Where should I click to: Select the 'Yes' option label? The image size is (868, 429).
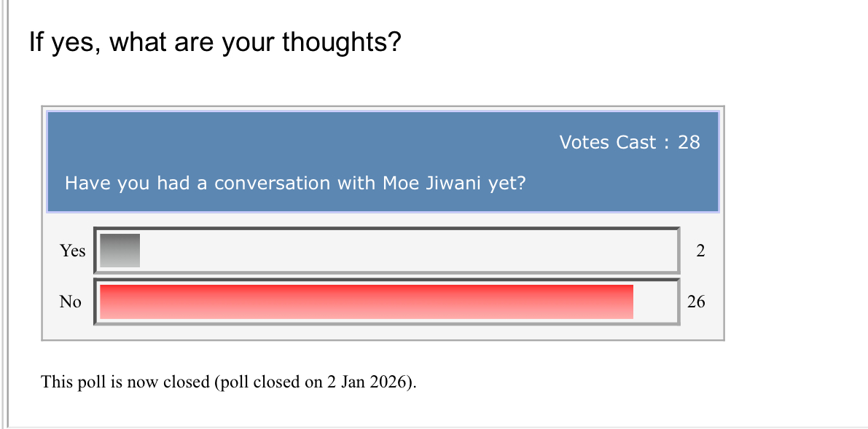pyautogui.click(x=72, y=251)
